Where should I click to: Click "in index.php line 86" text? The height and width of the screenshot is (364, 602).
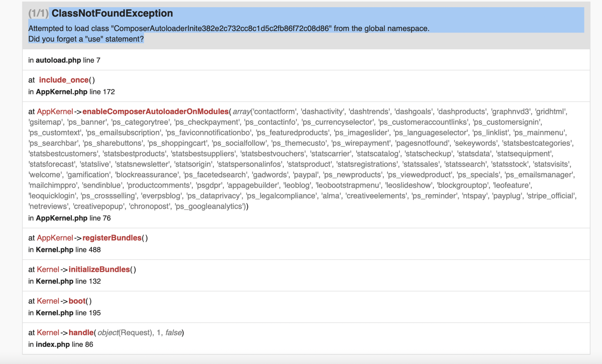pyautogui.click(x=61, y=345)
